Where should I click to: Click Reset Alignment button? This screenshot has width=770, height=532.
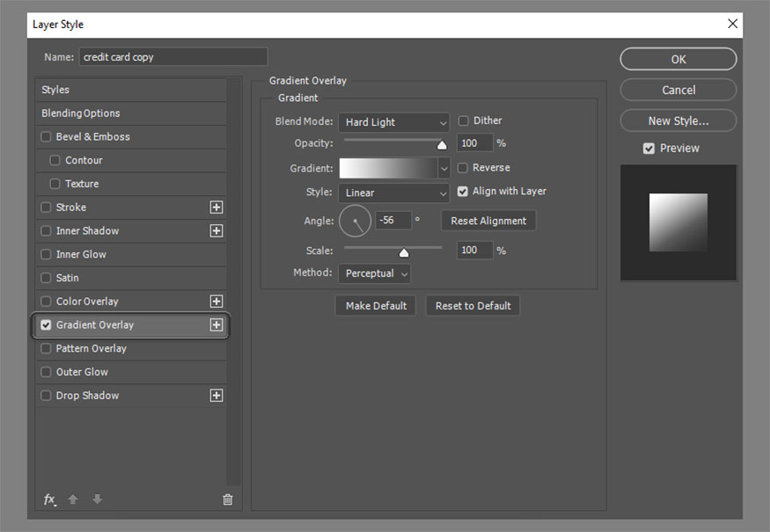pyautogui.click(x=488, y=221)
